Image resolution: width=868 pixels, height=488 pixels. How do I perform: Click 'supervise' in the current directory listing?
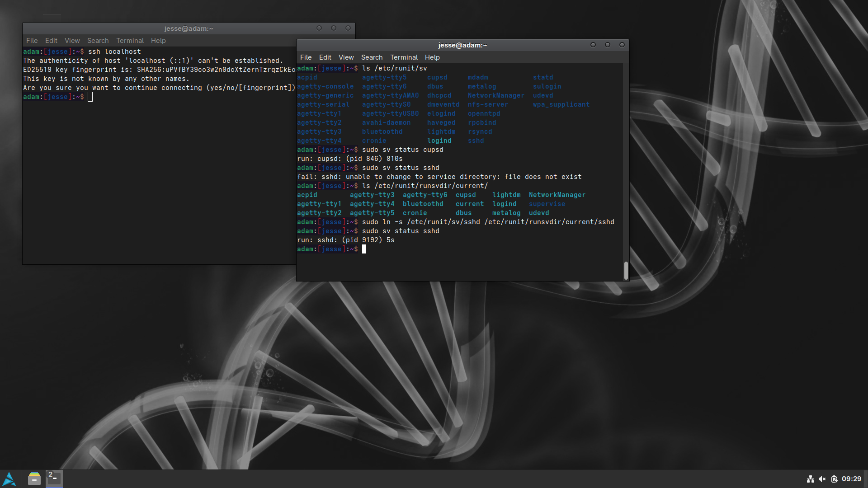click(x=547, y=204)
